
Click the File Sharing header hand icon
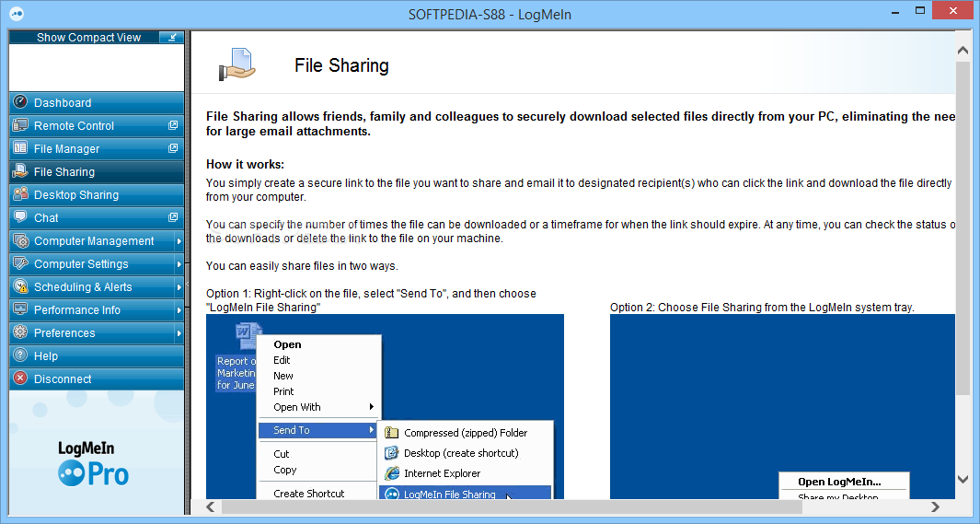point(236,64)
